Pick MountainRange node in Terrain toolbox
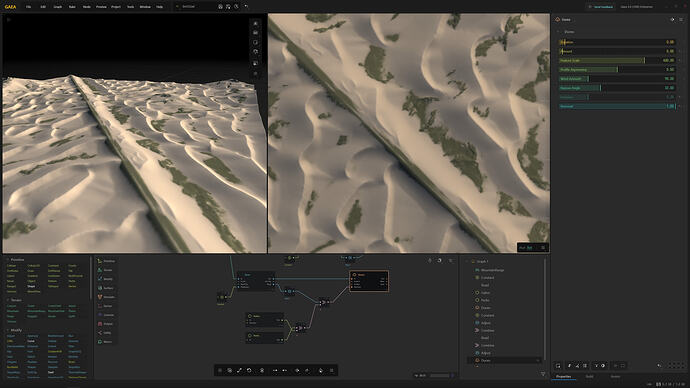 pos(36,311)
